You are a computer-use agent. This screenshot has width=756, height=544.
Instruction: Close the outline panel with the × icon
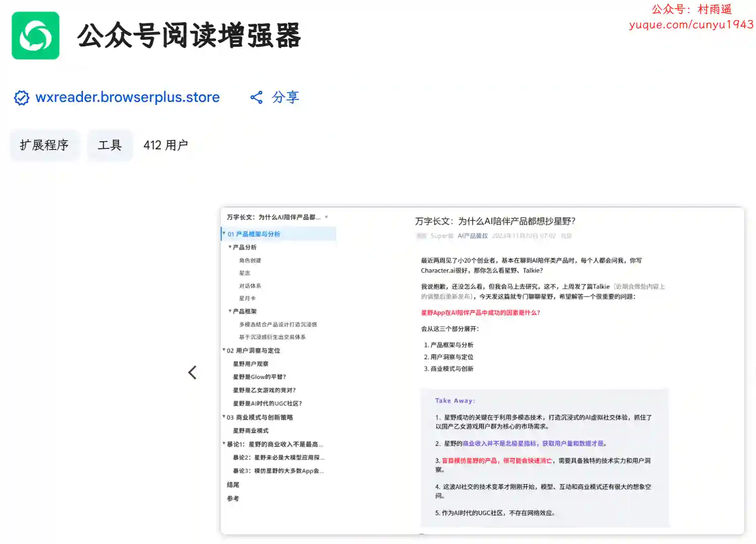[326, 217]
